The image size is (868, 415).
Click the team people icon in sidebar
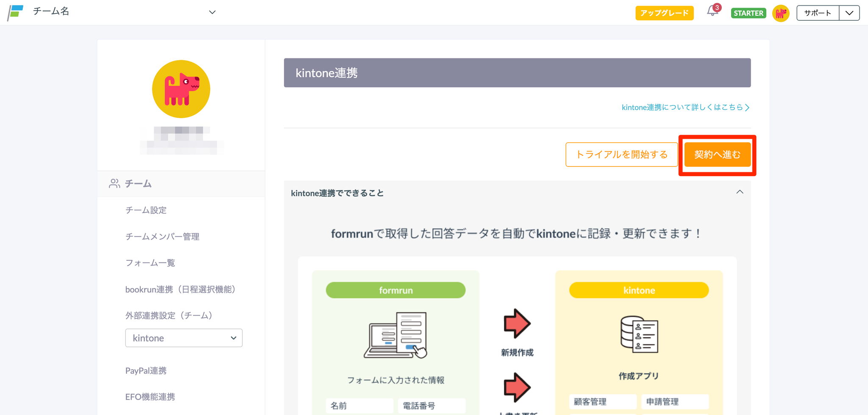(x=114, y=183)
